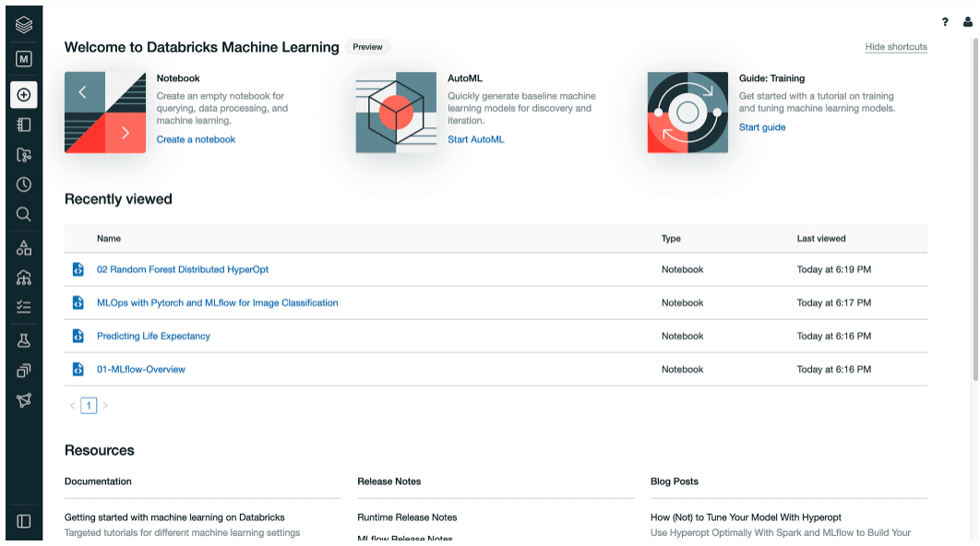Click the AutoML cube thumbnail image
Viewport: 980px width, 546px height.
[x=396, y=113]
